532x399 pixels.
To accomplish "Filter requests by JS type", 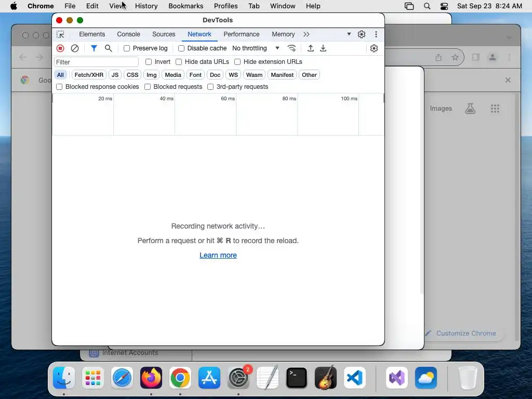I will [115, 75].
